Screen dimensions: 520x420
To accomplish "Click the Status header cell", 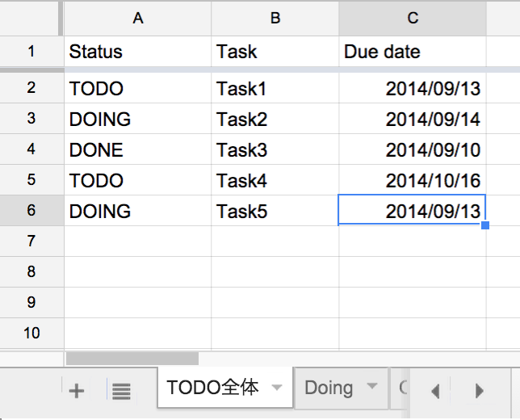I will [x=137, y=52].
